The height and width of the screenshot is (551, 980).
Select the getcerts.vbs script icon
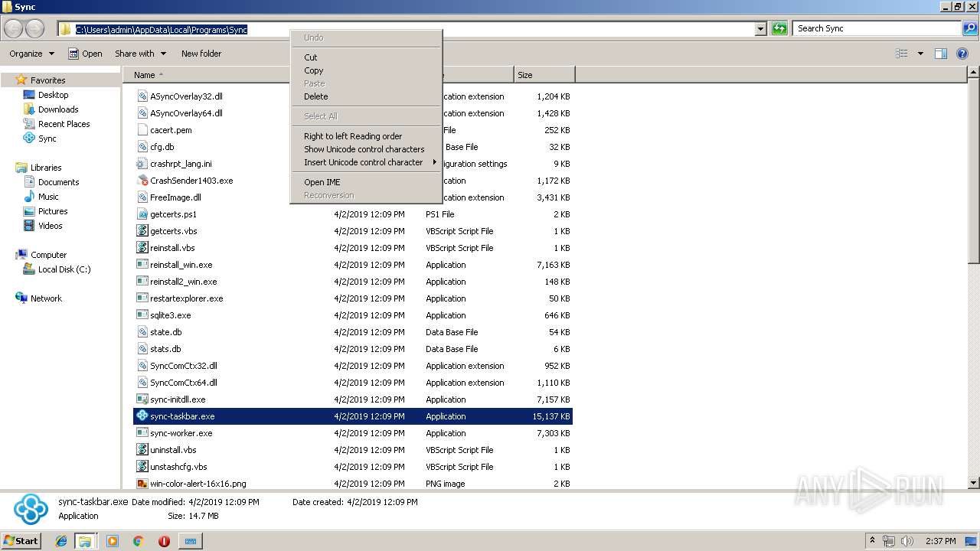[142, 230]
